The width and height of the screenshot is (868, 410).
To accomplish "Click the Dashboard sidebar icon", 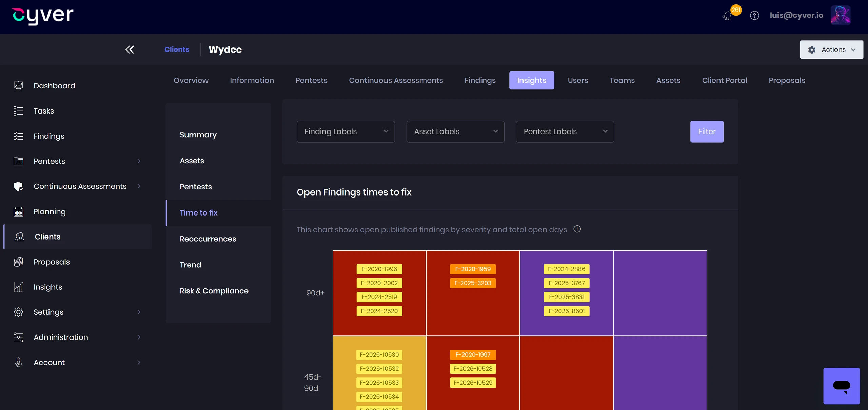I will pyautogui.click(x=18, y=86).
